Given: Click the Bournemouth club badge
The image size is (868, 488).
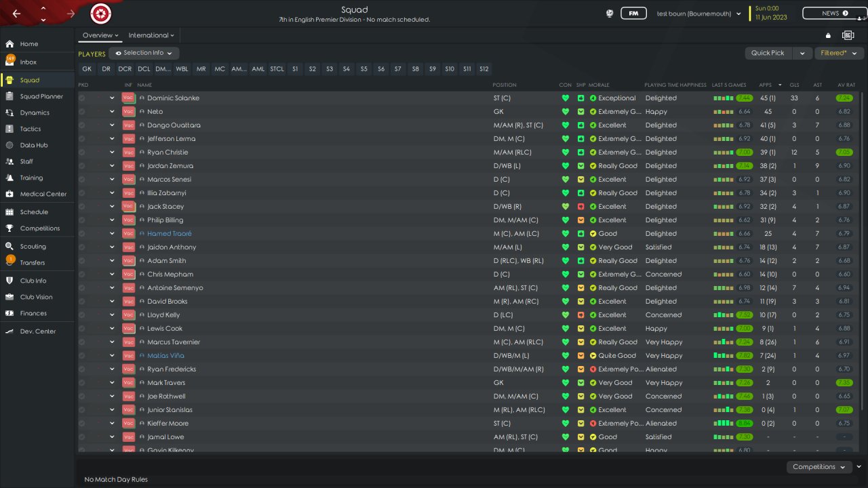Looking at the screenshot, I should click(x=101, y=14).
